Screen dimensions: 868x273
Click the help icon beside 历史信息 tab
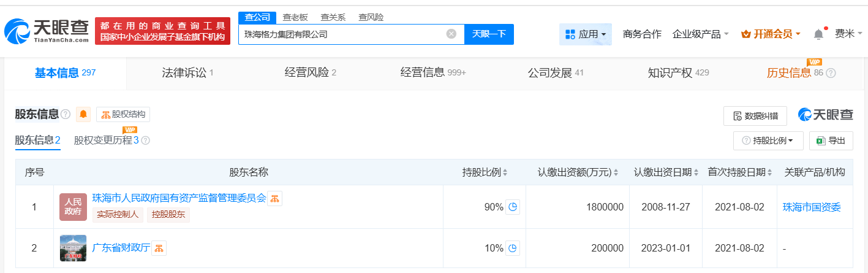coord(831,73)
